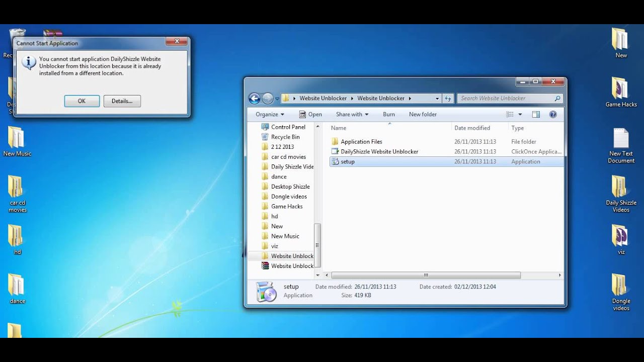Image resolution: width=644 pixels, height=362 pixels.
Task: Select Game Hacks desktop folder
Action: 621,93
